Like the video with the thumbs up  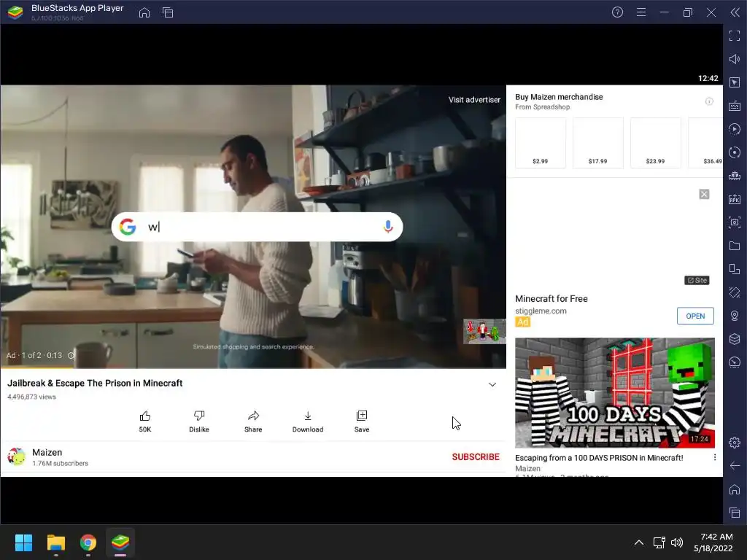click(145, 421)
